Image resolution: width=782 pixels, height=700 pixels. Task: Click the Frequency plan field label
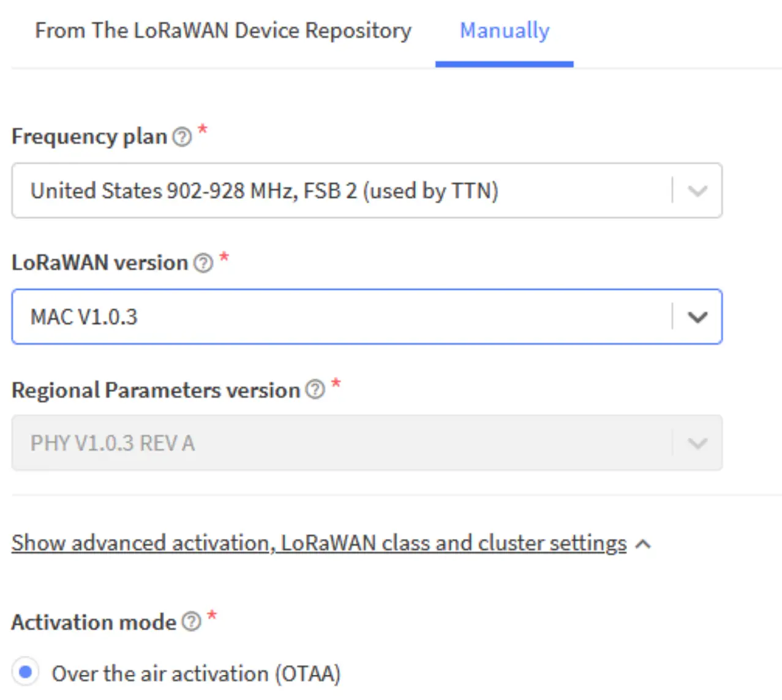point(89,137)
